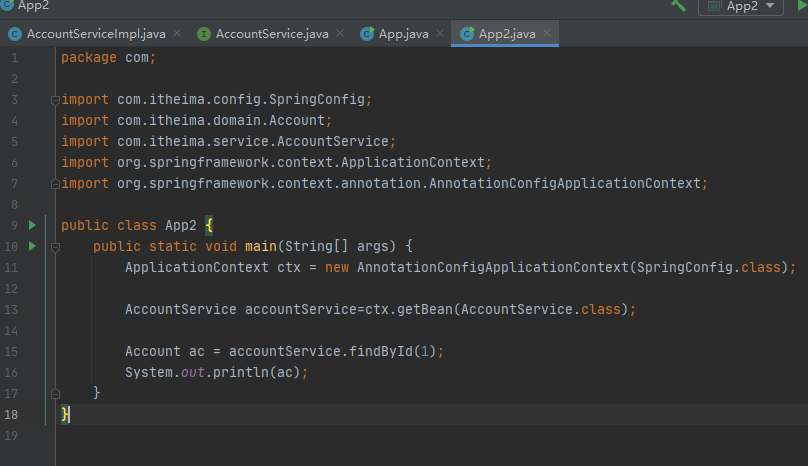Switch to the App.java tab
This screenshot has width=808, height=466.
coord(403,34)
